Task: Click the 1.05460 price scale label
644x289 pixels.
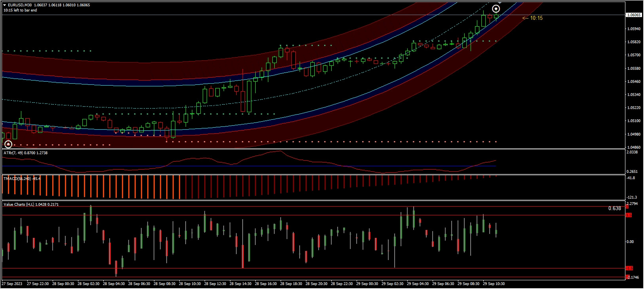Action: pos(634,82)
